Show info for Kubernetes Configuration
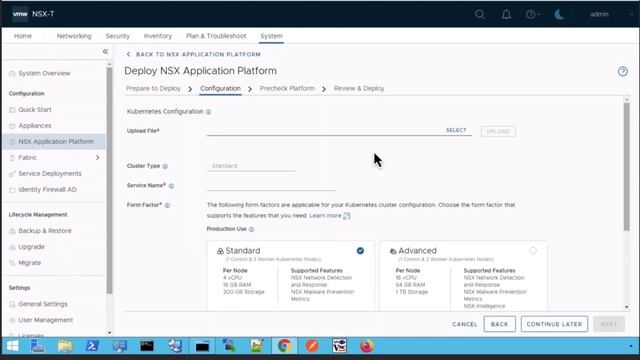Viewport: 640px width, 360px height. tap(209, 112)
